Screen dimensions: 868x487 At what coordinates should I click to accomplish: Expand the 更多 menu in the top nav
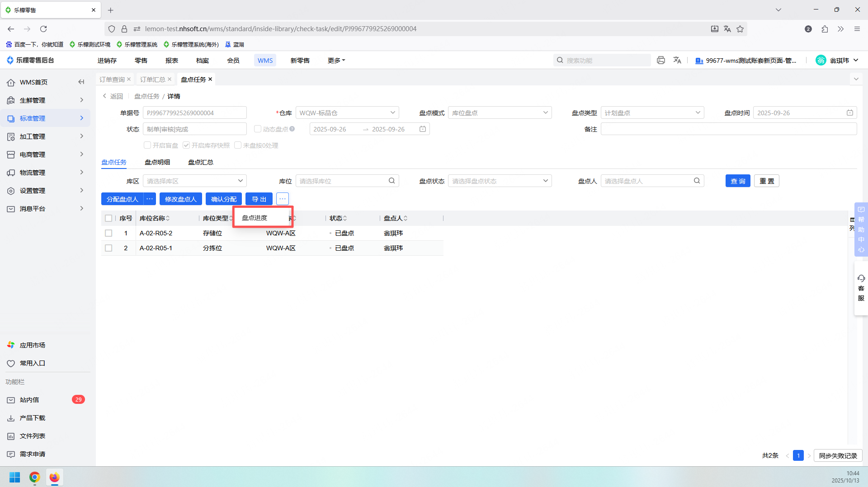pos(336,61)
